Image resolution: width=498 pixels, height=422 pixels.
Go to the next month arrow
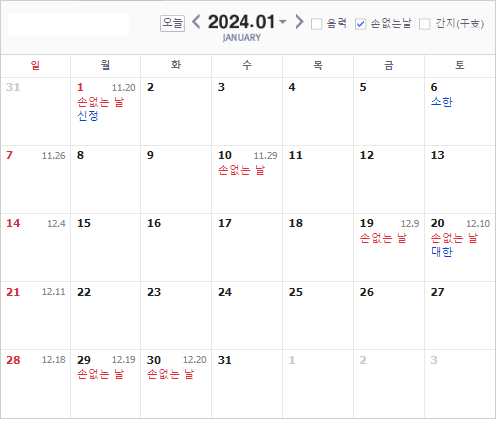click(299, 22)
